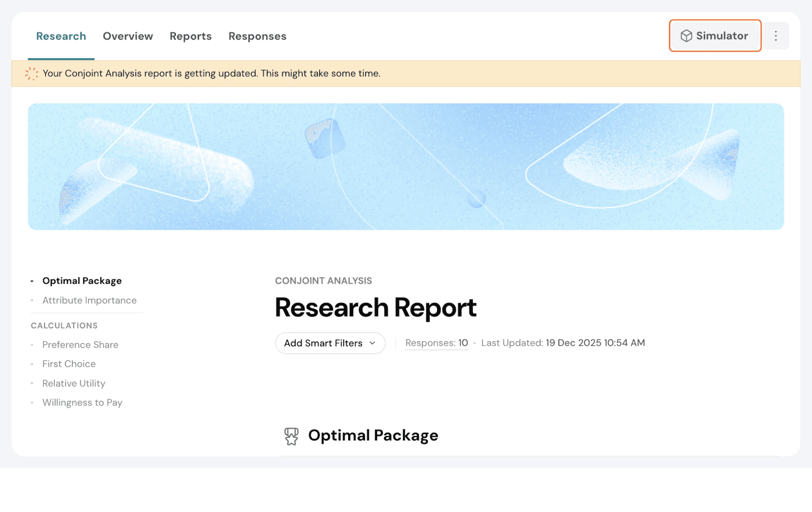This screenshot has width=812, height=512.
Task: Click the Responses: 10 link
Action: pos(436,343)
